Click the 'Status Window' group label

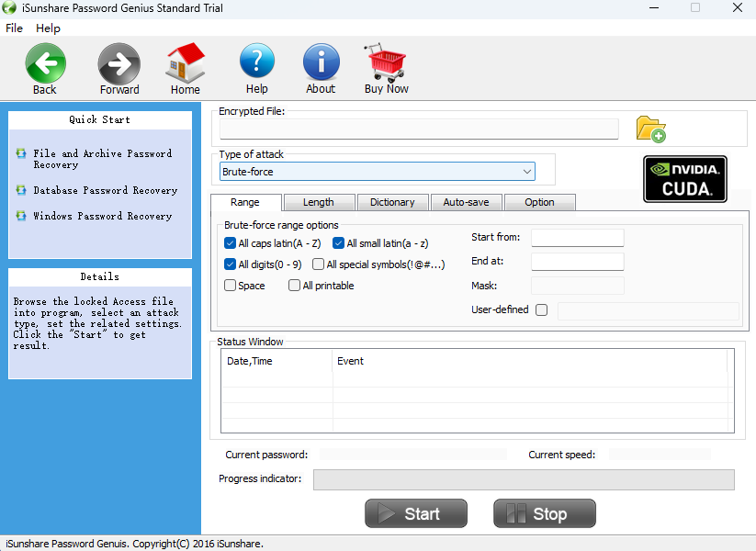(250, 342)
